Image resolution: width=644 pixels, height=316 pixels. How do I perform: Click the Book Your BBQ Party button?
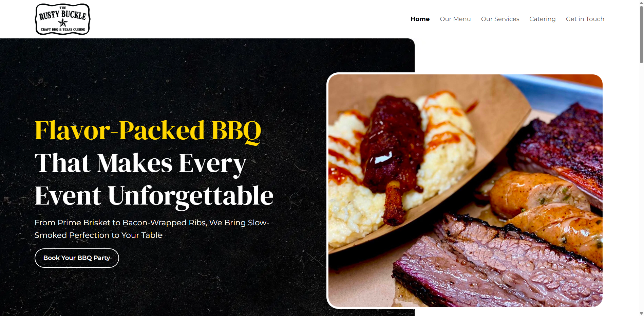pos(77,258)
